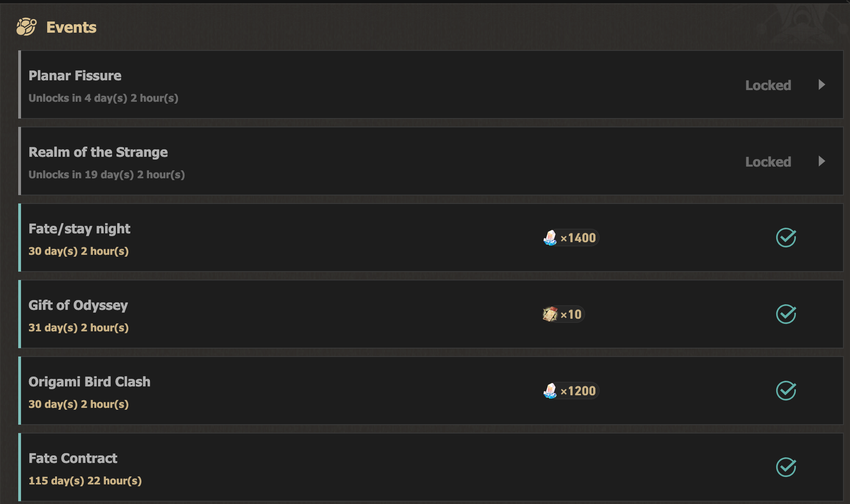Expand the Realm of the Strange arrow
This screenshot has width=850, height=504.
point(822,161)
